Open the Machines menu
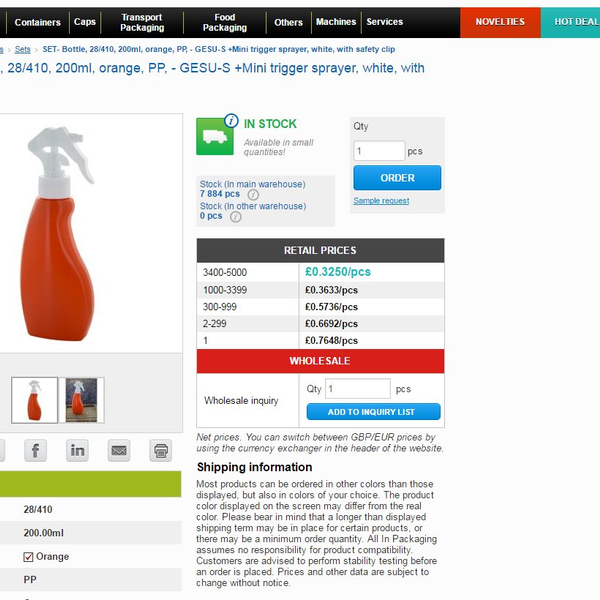This screenshot has height=600, width=600. point(336,22)
